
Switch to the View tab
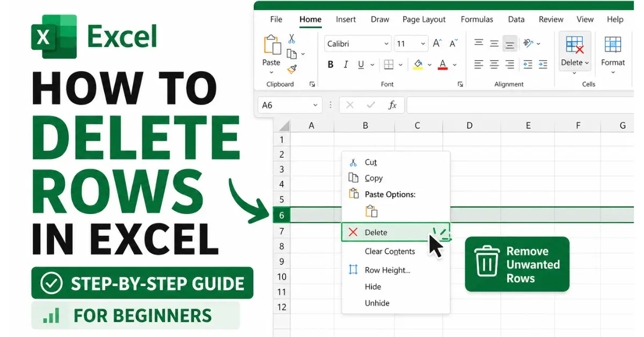585,19
